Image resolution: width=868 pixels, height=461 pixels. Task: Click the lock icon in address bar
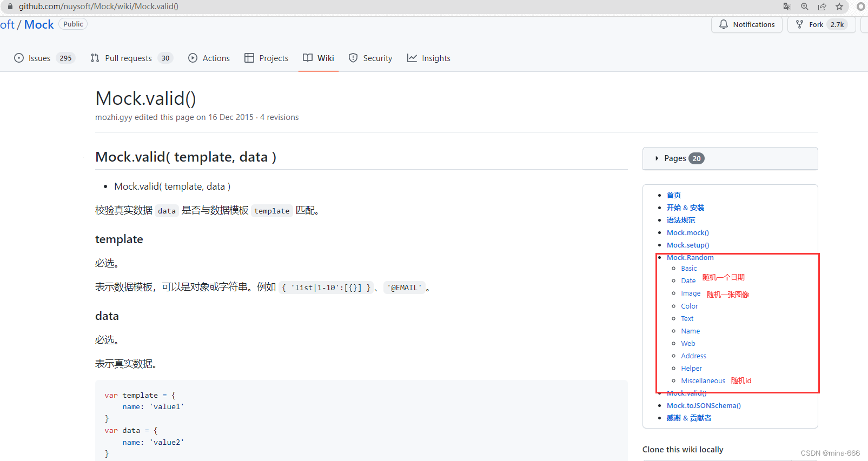pyautogui.click(x=10, y=6)
